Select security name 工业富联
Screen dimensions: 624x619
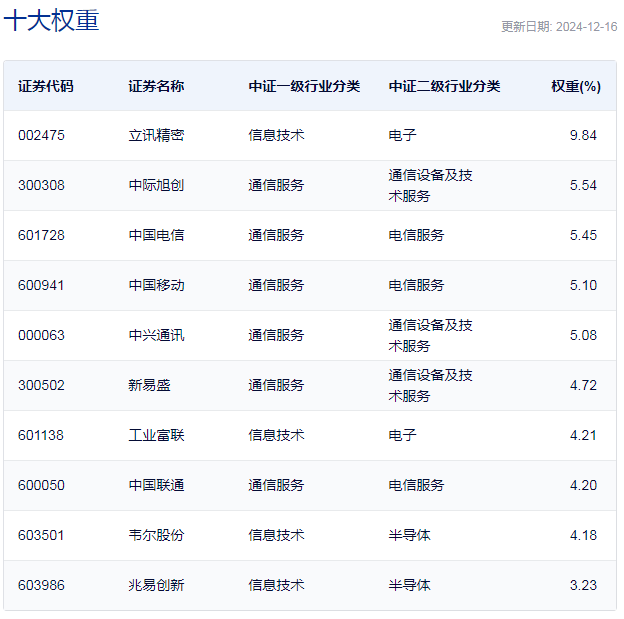[156, 435]
